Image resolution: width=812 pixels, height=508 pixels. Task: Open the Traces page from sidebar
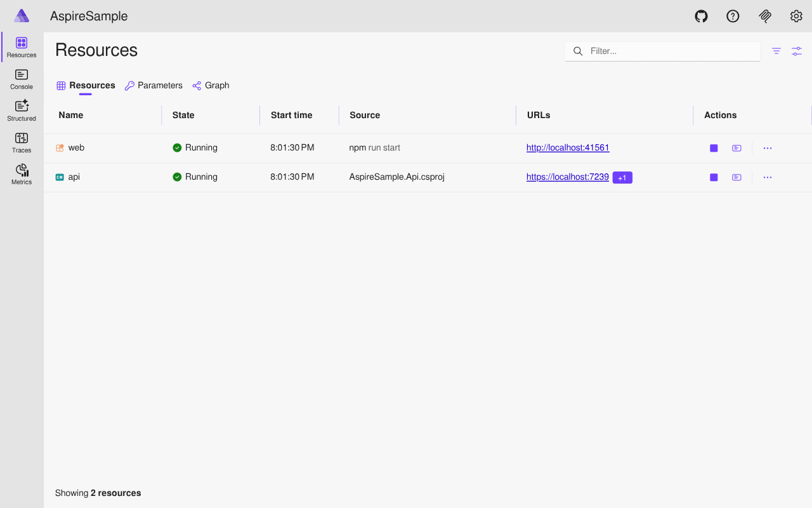click(x=21, y=141)
